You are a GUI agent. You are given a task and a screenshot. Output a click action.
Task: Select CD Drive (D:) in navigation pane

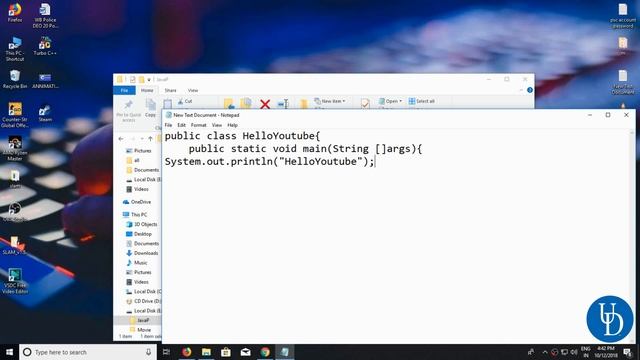point(143,301)
